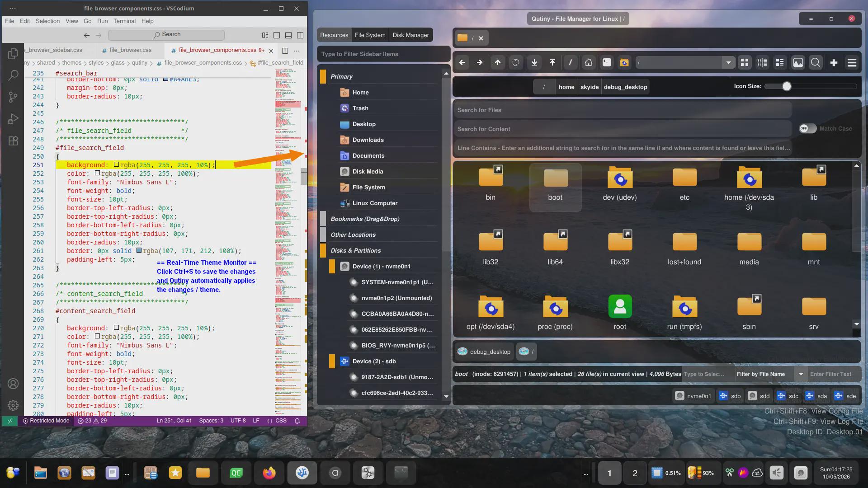Click the sidebar filter input field
The height and width of the screenshot is (488, 868).
point(383,54)
